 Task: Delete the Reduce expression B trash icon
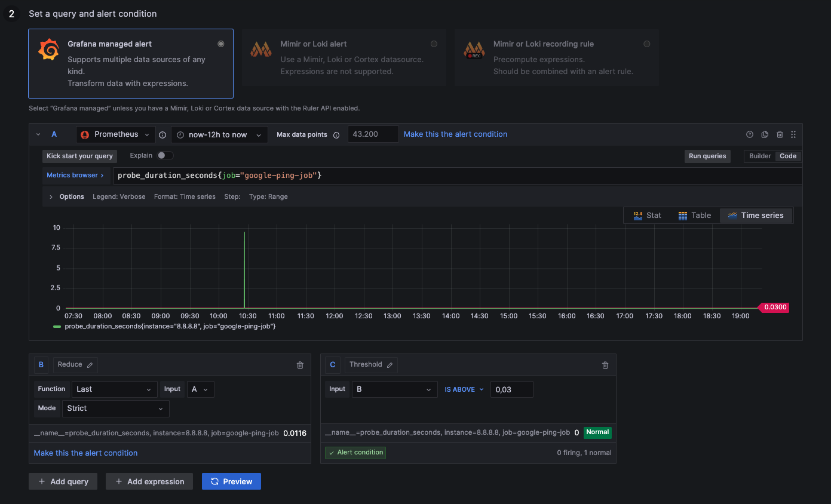pos(300,365)
